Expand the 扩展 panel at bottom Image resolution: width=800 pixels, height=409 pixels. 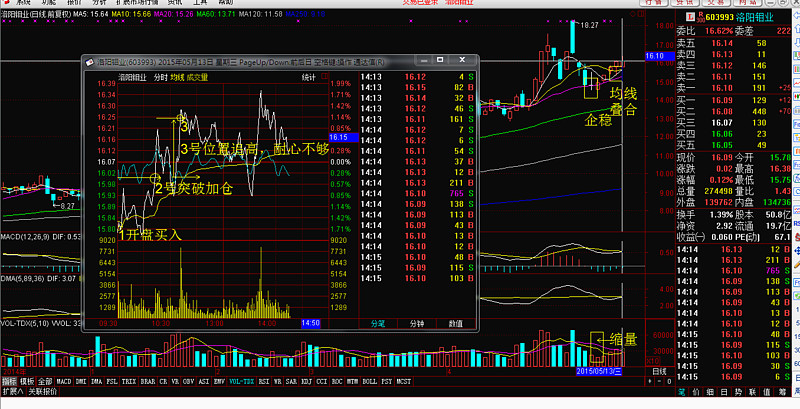pos(11,392)
